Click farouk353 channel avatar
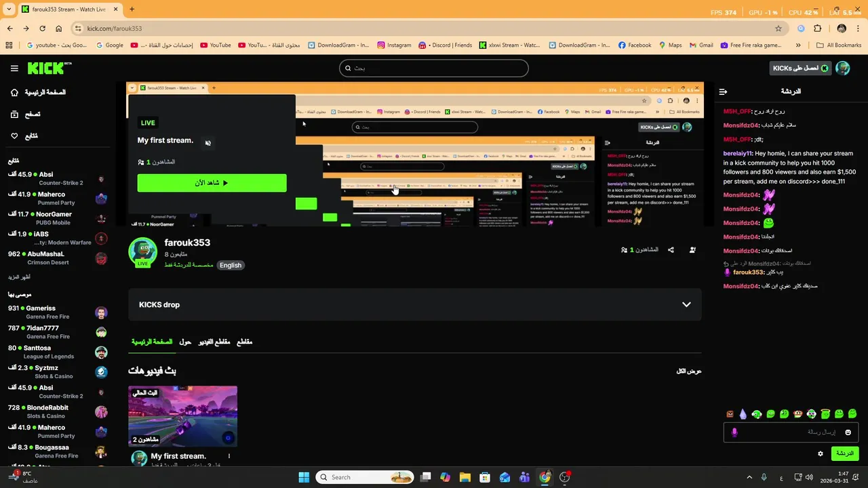 pos(142,251)
